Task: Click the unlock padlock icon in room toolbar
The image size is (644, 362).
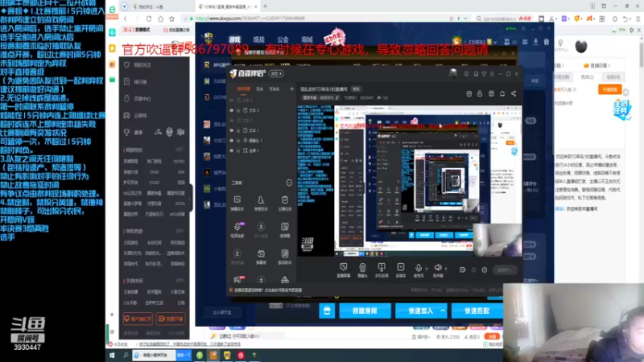Action: [x=480, y=93]
